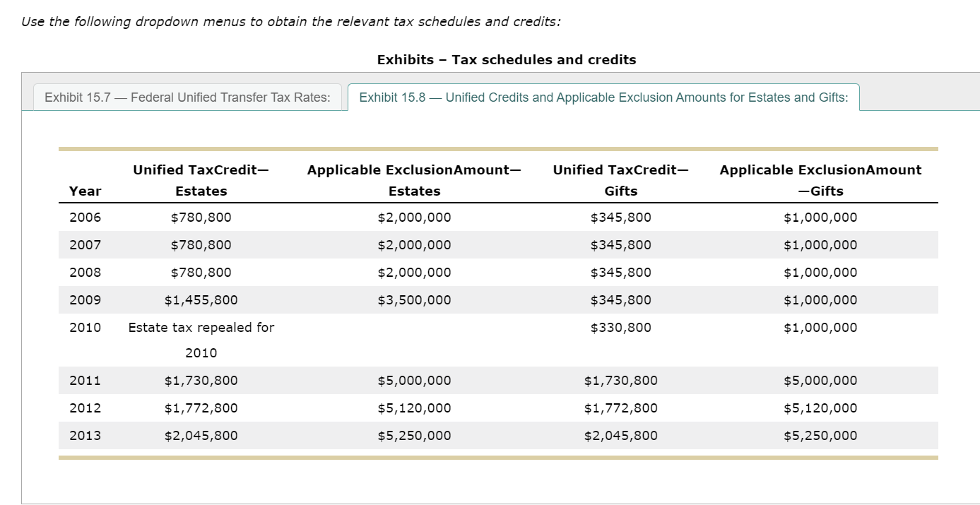The image size is (980, 505).
Task: Click the $1,730,800 value in the 2011 row
Action: point(201,380)
